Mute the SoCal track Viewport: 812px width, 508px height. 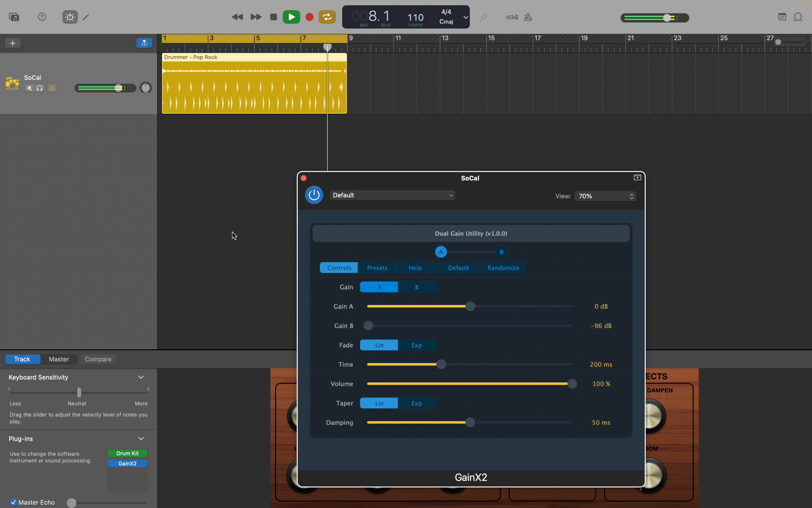tap(29, 88)
